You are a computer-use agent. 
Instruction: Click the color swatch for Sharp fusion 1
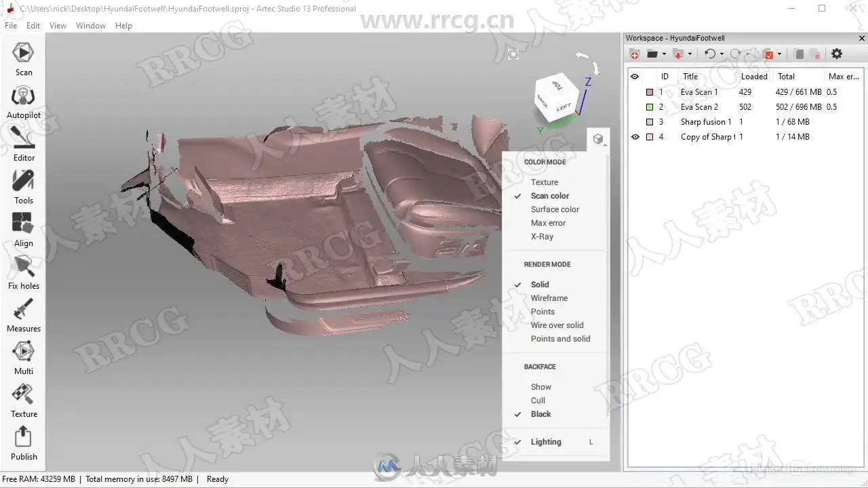(x=650, y=122)
